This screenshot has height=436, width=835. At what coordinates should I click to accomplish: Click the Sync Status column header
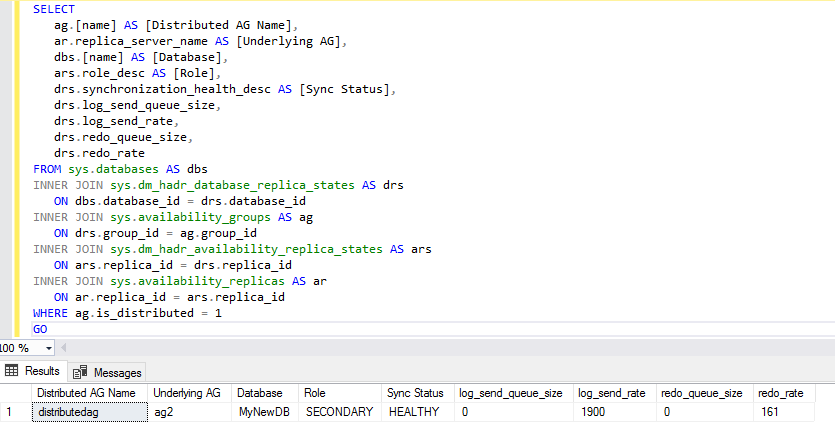418,393
